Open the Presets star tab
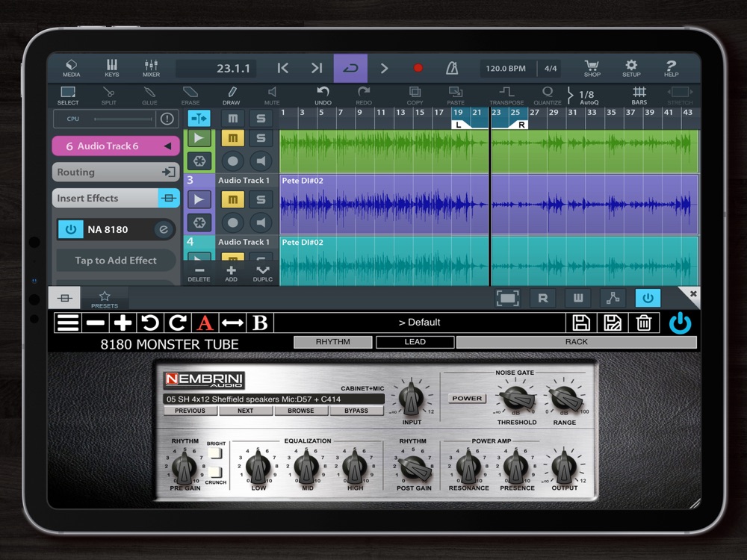The image size is (747, 560). point(105,299)
